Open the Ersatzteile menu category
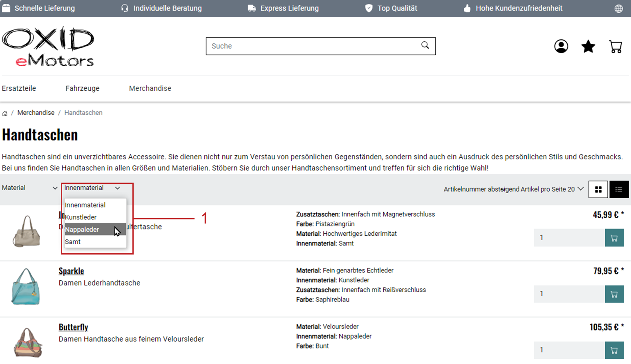 (19, 89)
